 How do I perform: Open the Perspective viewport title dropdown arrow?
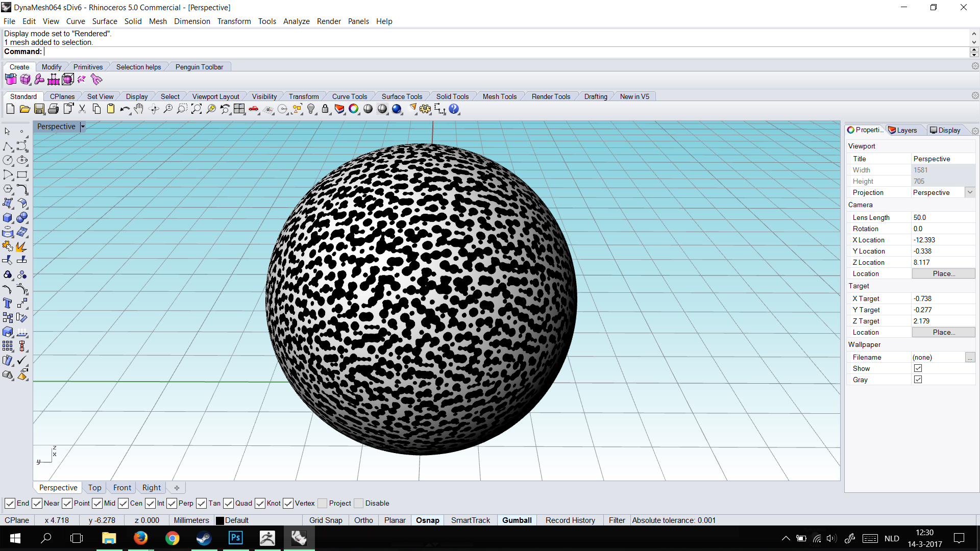(83, 127)
